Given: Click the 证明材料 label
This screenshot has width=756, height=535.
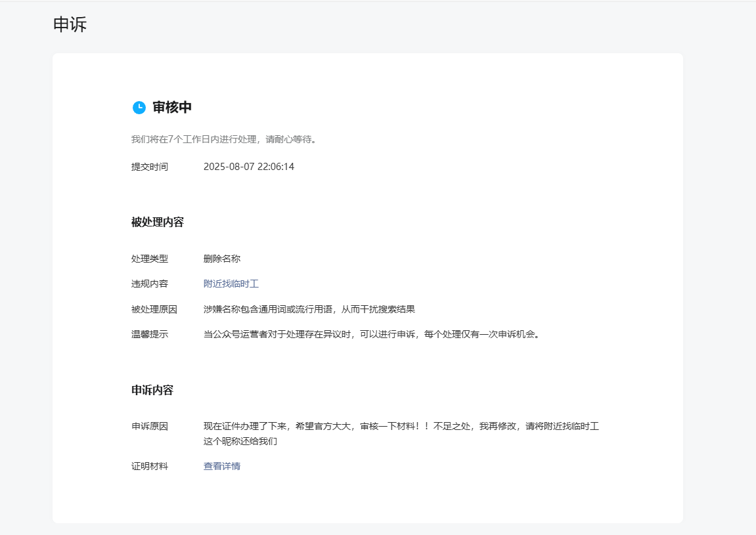Looking at the screenshot, I should click(150, 466).
